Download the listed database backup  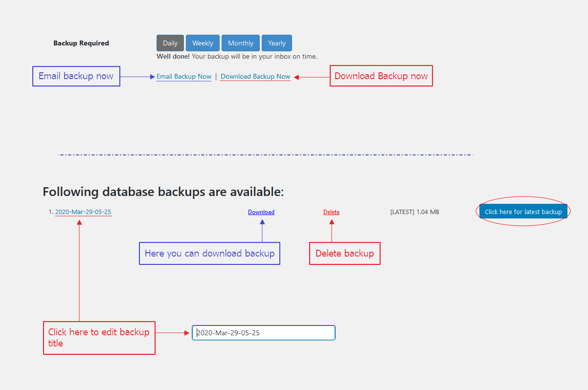[x=261, y=212]
